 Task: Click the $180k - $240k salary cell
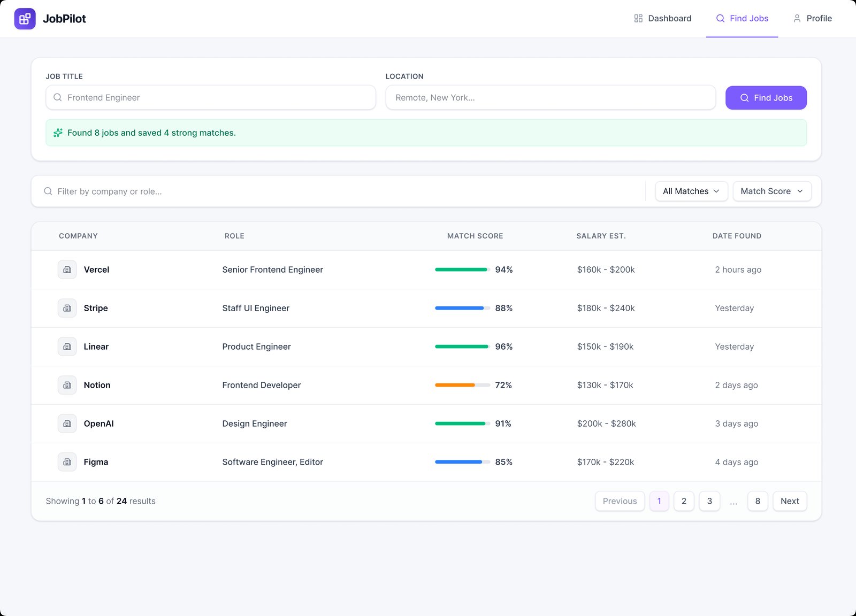[606, 308]
